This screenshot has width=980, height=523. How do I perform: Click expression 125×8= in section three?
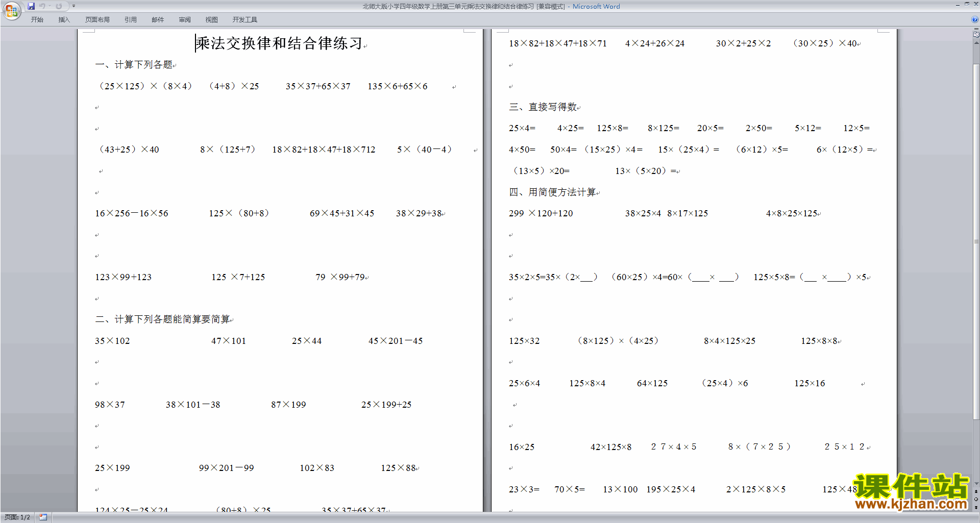click(x=612, y=128)
